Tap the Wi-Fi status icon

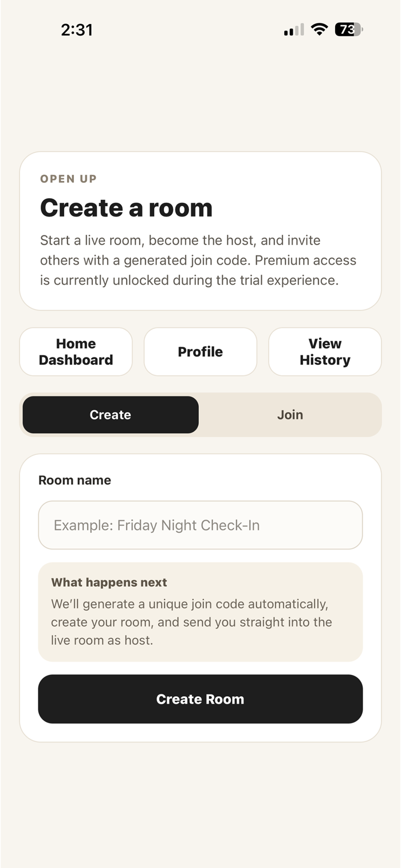pyautogui.click(x=319, y=29)
